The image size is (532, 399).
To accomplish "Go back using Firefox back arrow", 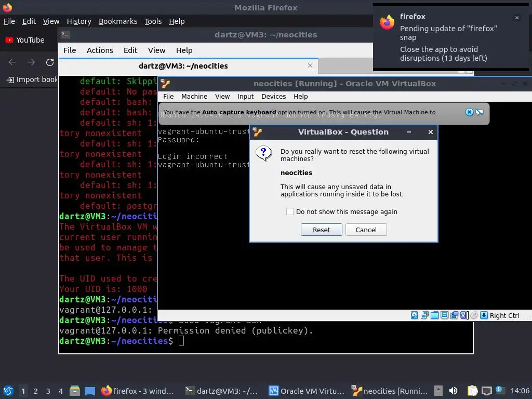I will (x=12, y=62).
